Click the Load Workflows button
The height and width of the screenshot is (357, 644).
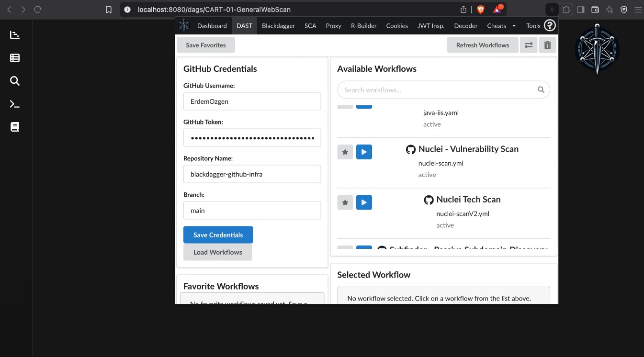[x=218, y=252]
